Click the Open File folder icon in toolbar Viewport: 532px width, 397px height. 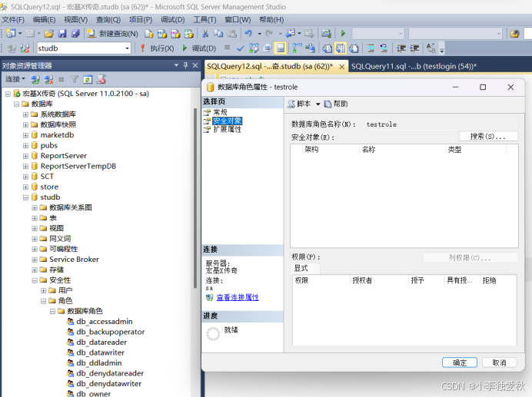coord(49,34)
